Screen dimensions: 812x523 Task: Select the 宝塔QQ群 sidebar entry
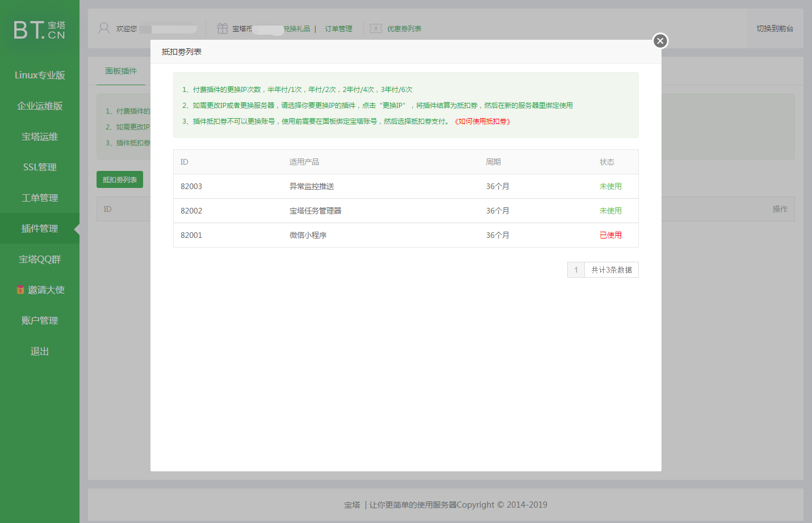click(39, 259)
